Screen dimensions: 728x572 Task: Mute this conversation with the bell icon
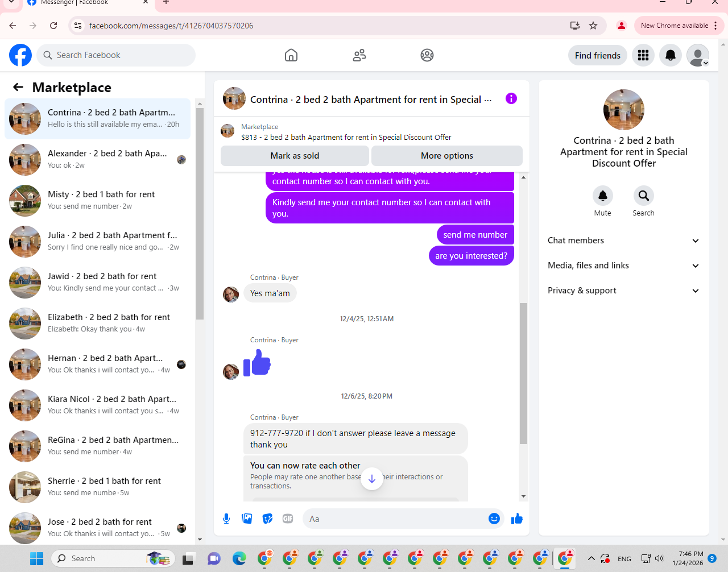coord(603,196)
